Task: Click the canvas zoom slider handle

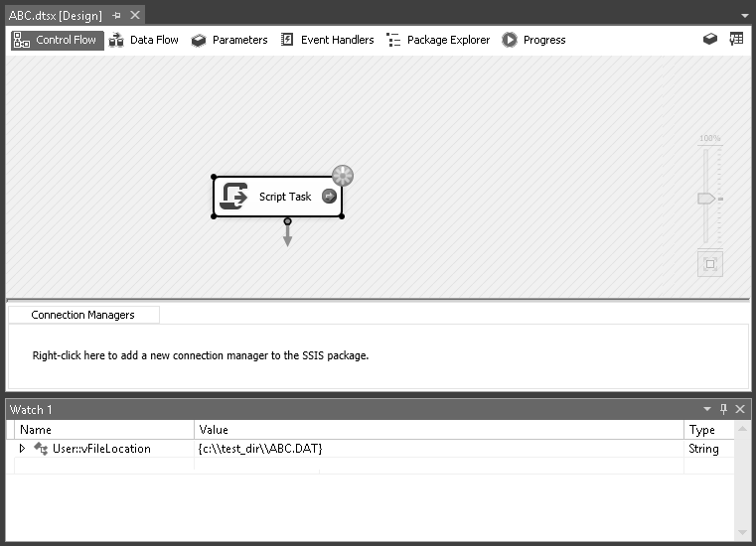Action: [706, 199]
